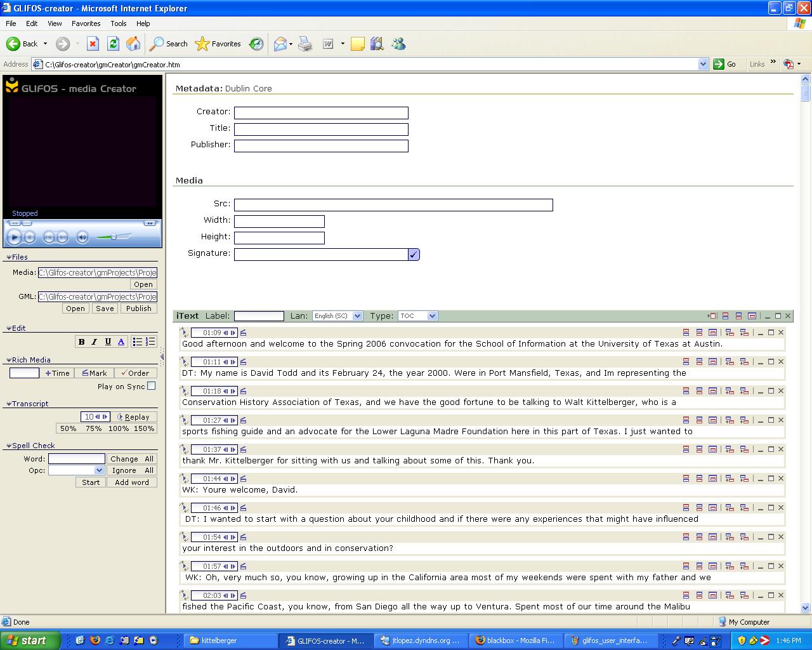Image resolution: width=812 pixels, height=650 pixels.
Task: Click the Add word button
Action: (x=132, y=482)
